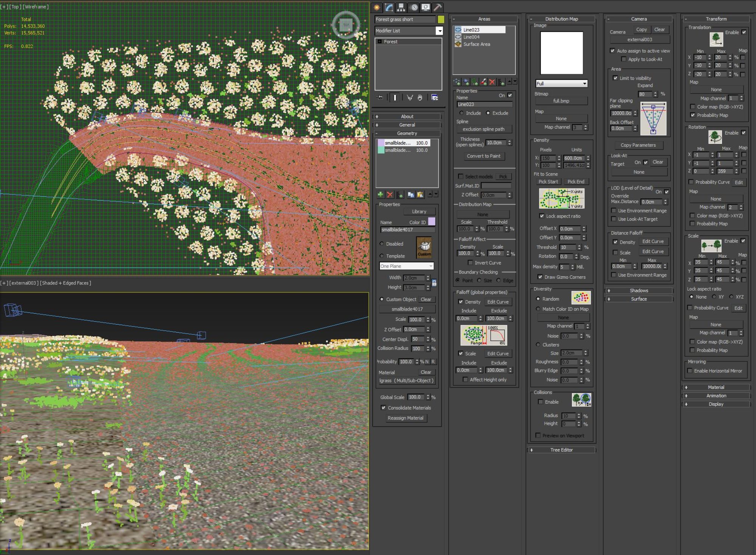Click the Pin Stack icon

pyautogui.click(x=380, y=98)
